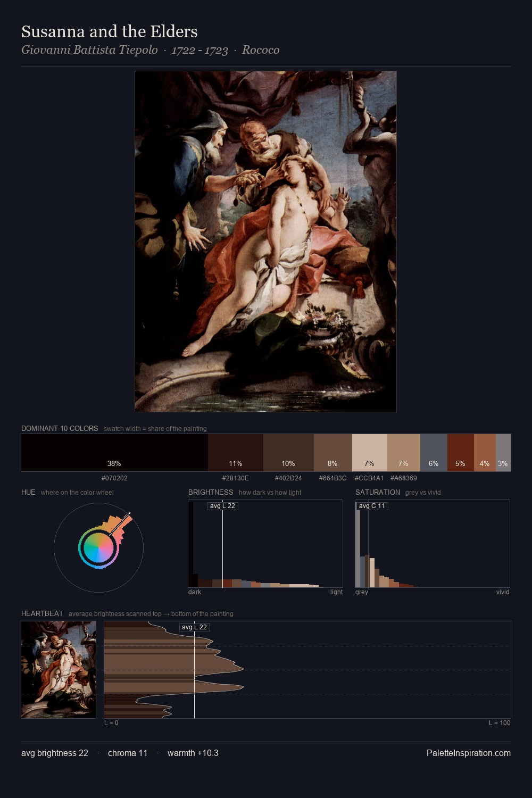The width and height of the screenshot is (532, 798).
Task: Click the Rococo style label
Action: coord(261,50)
